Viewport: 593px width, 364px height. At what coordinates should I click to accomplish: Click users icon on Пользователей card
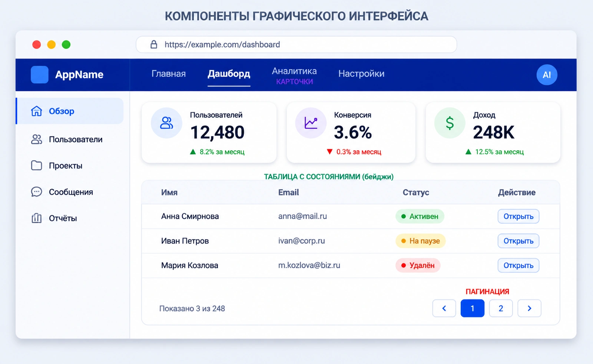click(x=166, y=123)
